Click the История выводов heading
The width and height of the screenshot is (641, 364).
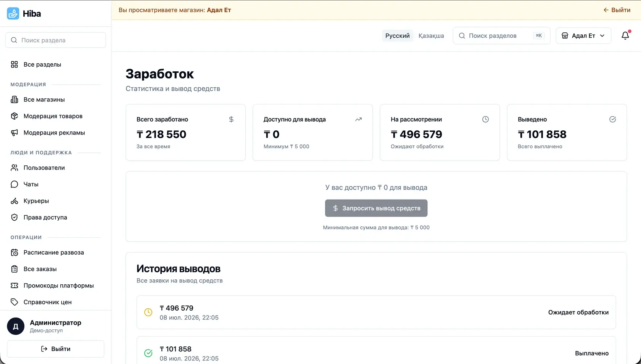[x=178, y=269]
